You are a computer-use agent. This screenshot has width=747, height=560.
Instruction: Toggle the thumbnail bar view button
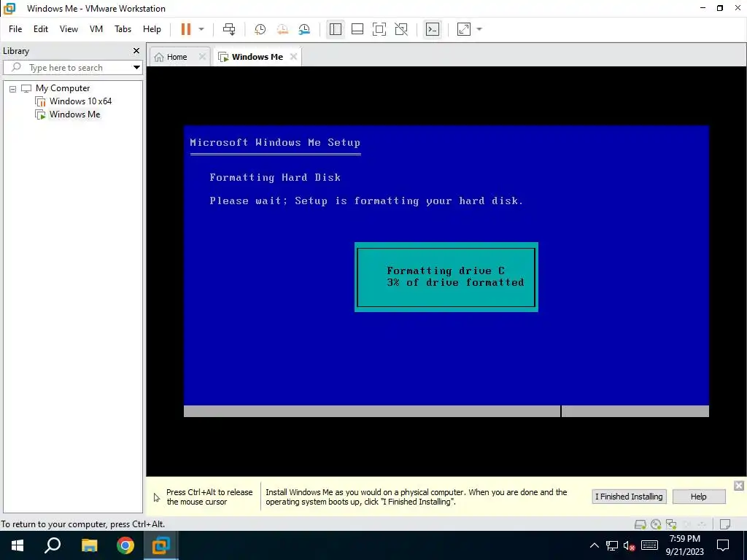pyautogui.click(x=357, y=29)
